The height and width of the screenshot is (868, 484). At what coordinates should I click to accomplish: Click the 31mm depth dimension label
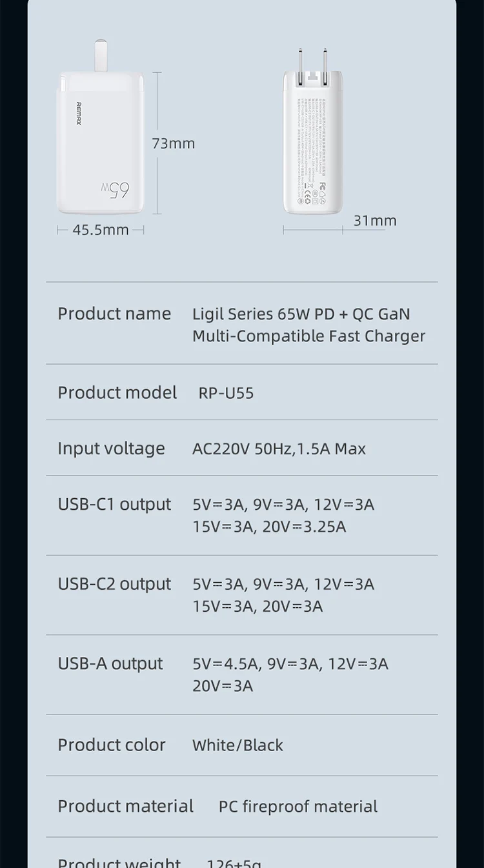(375, 221)
